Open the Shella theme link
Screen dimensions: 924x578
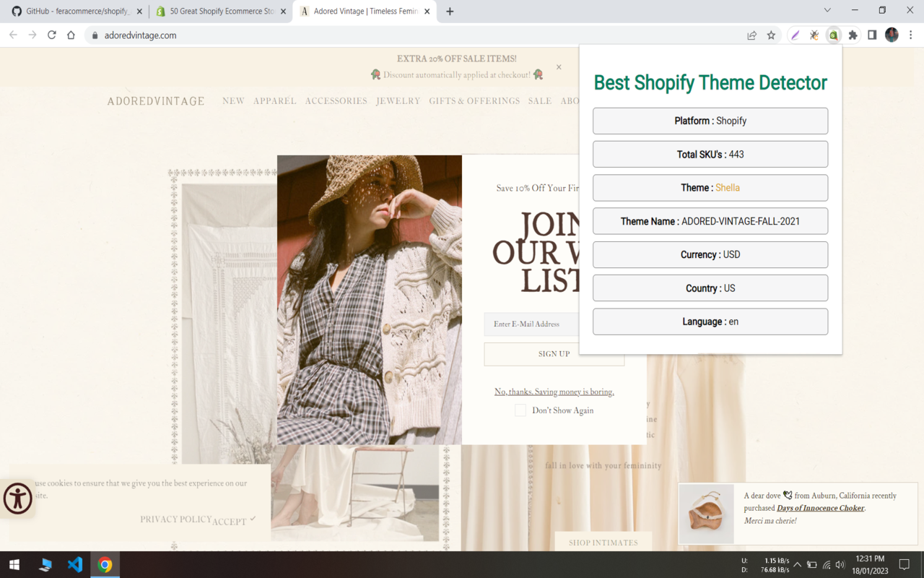(x=728, y=188)
